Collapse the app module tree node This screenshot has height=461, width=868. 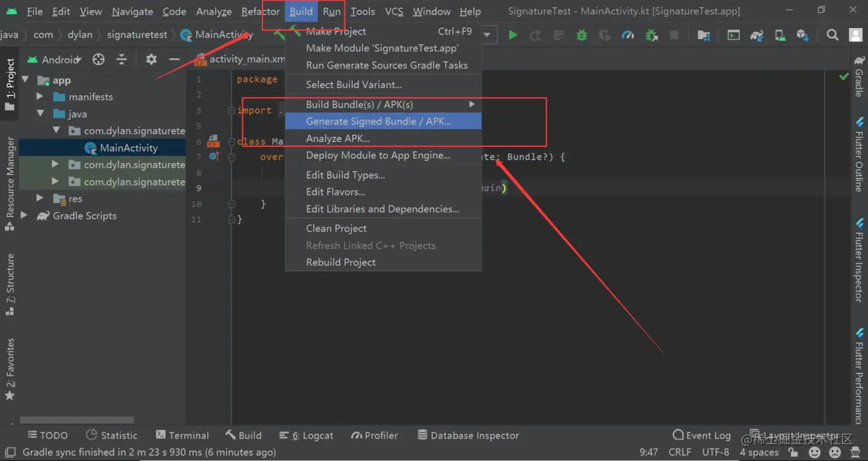coord(25,80)
